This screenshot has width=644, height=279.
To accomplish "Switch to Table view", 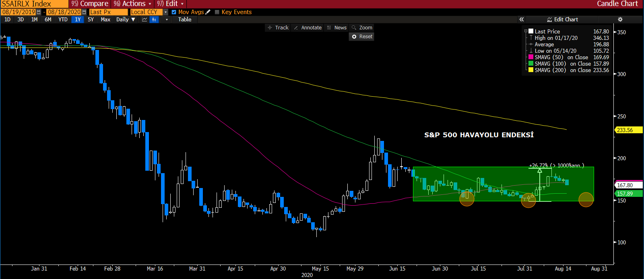I will point(185,19).
